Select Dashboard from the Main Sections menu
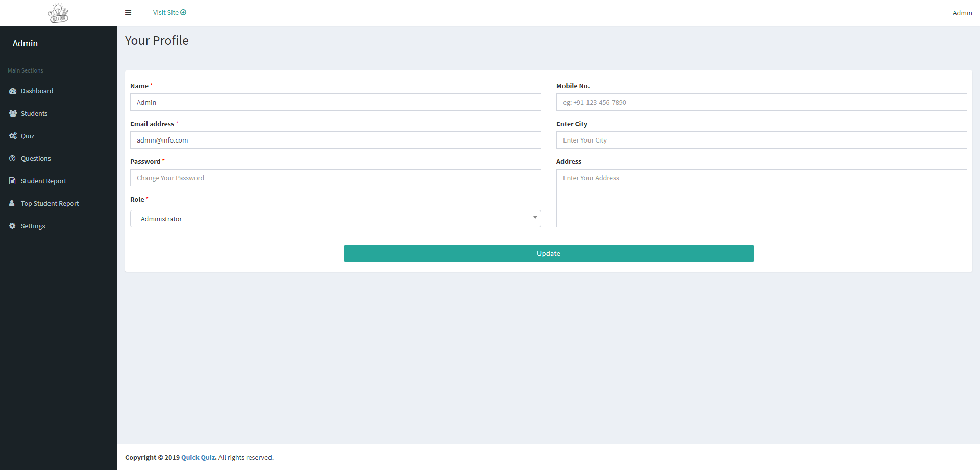 point(36,91)
